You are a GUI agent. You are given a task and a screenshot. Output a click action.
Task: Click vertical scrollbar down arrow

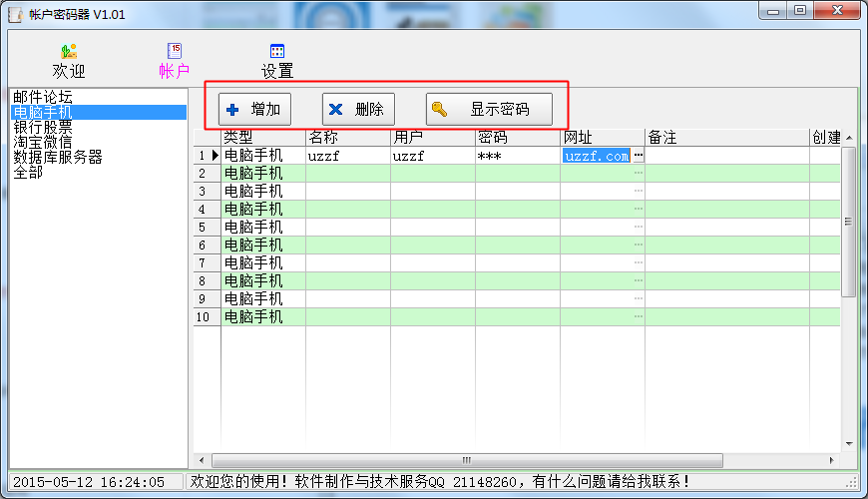[849, 444]
